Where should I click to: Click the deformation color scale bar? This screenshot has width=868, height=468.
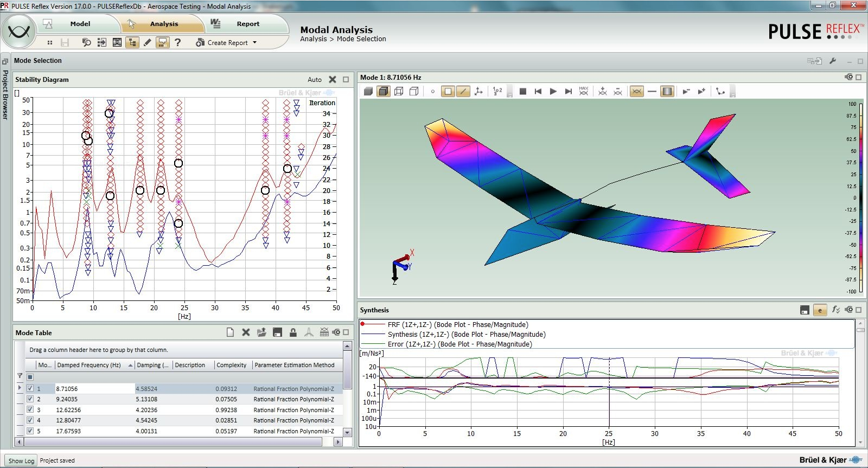click(x=861, y=198)
